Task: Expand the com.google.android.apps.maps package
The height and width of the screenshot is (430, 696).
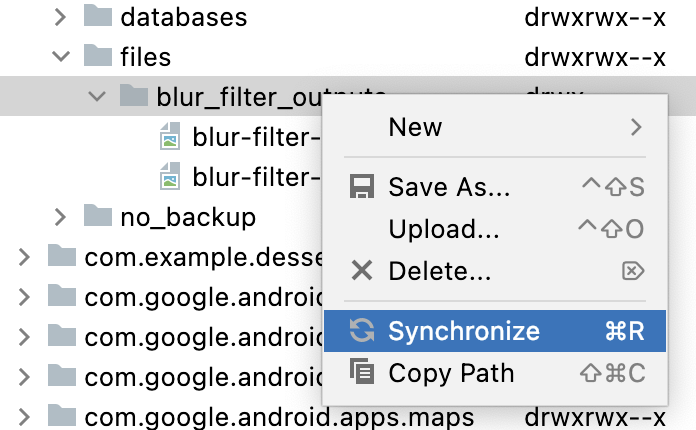Action: click(24, 415)
